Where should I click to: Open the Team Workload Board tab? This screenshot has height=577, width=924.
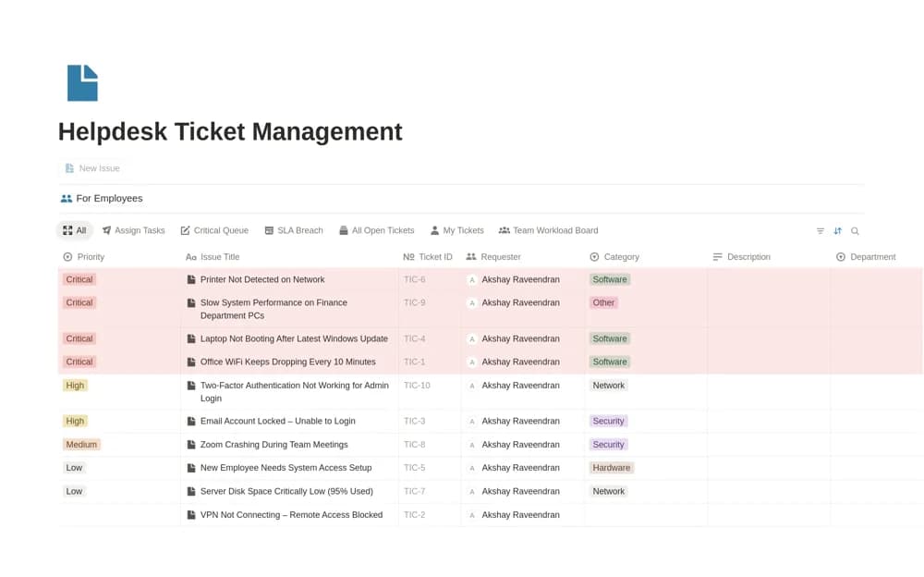(x=548, y=230)
